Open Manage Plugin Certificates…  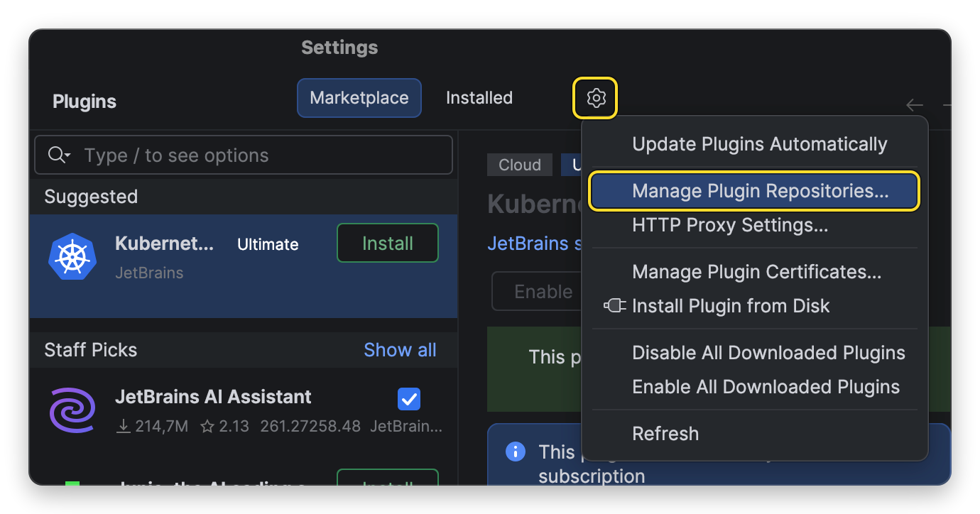point(755,272)
